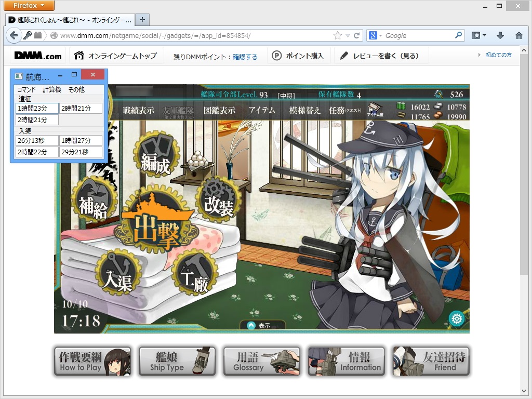The width and height of the screenshot is (532, 399).
Task: Open the bookmarks menu icon
Action: pyautogui.click(x=478, y=35)
